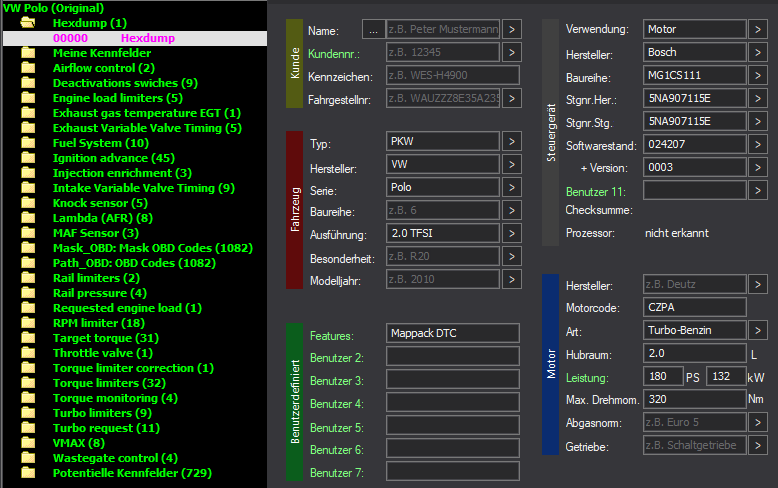Open the arrow list for Fahrgestellnr.
The width and height of the screenshot is (778, 488).
(x=512, y=99)
